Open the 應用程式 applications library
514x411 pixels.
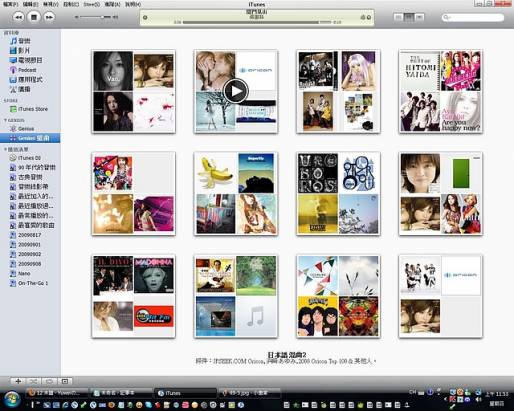[26, 80]
